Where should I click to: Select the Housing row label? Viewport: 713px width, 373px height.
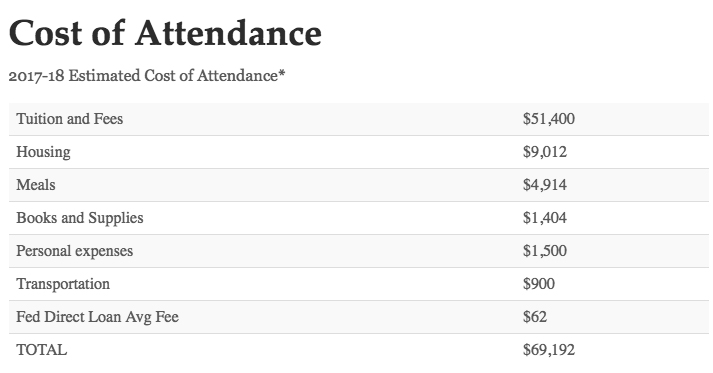tap(43, 152)
